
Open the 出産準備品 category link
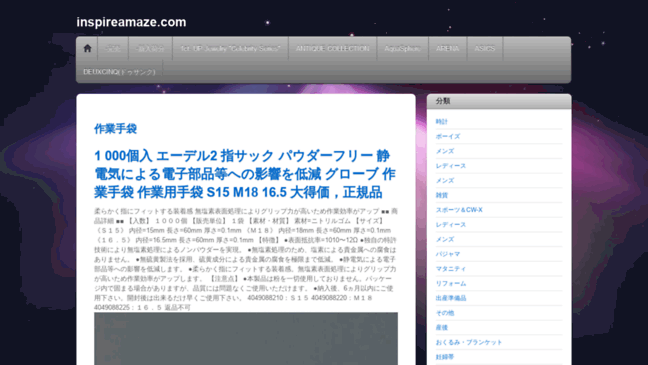[450, 298]
